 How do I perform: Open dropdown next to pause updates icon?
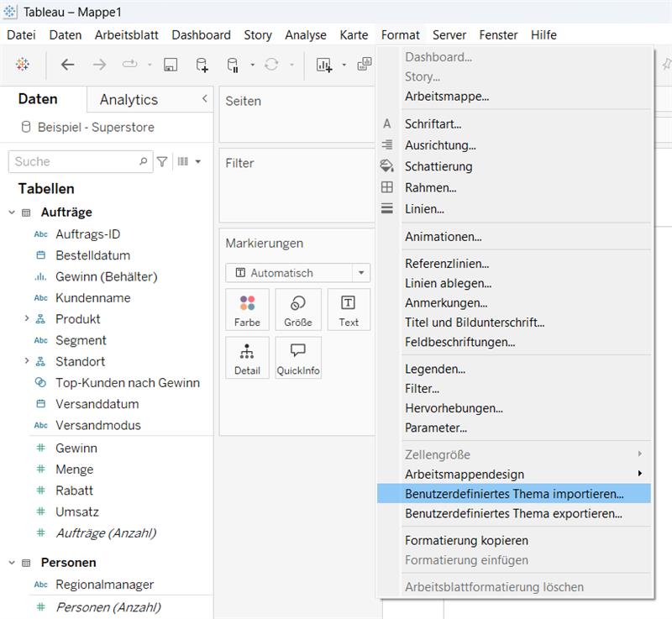coord(253,66)
